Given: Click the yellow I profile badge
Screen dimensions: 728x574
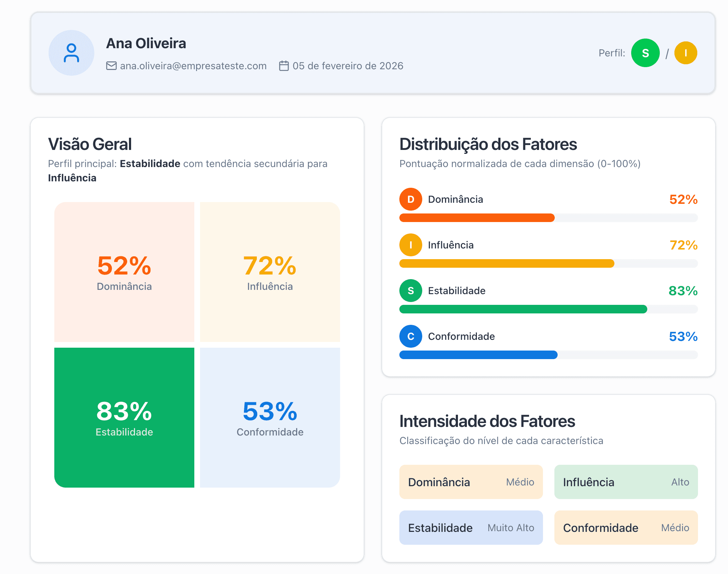Looking at the screenshot, I should click(x=685, y=53).
